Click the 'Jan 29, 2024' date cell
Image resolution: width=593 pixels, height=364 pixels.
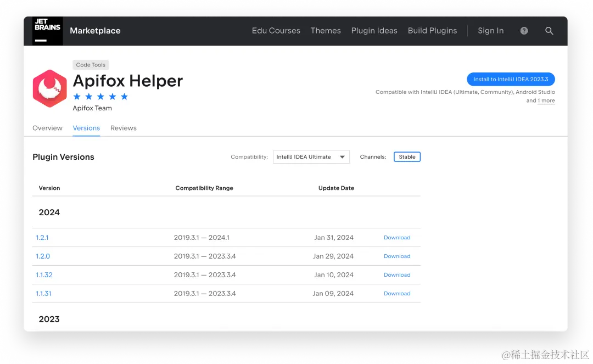pos(333,256)
